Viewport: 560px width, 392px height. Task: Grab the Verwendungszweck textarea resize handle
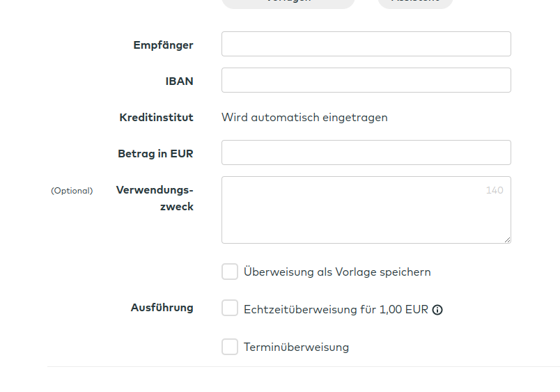coord(506,239)
